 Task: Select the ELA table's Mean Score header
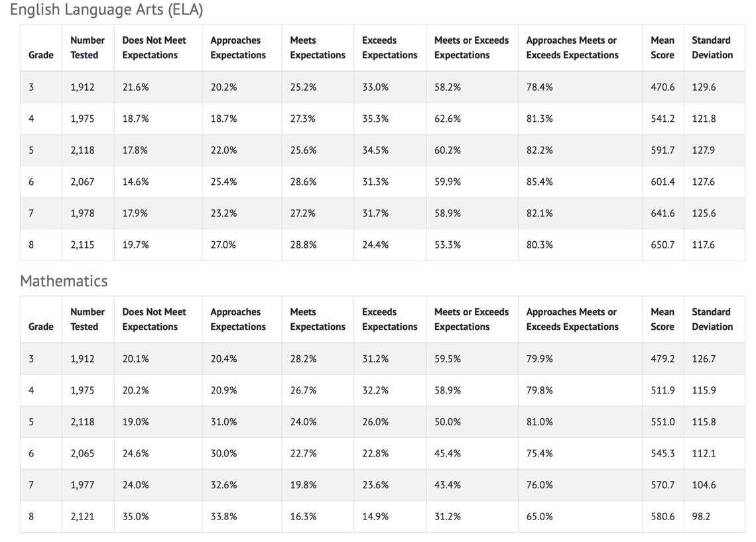[662, 48]
